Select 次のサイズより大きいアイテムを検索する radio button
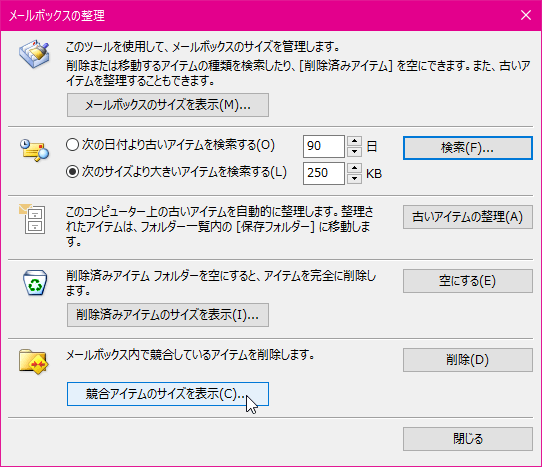This screenshot has width=542, height=467. point(72,172)
